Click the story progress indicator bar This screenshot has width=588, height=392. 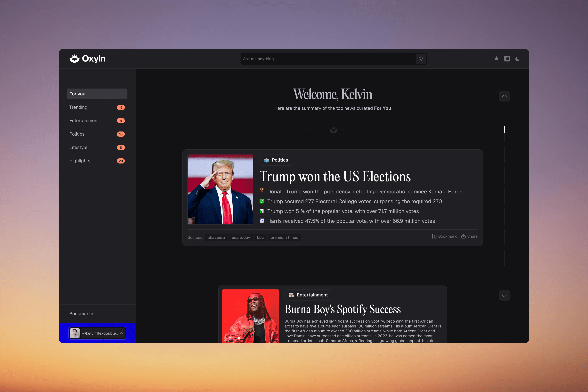[x=504, y=129]
